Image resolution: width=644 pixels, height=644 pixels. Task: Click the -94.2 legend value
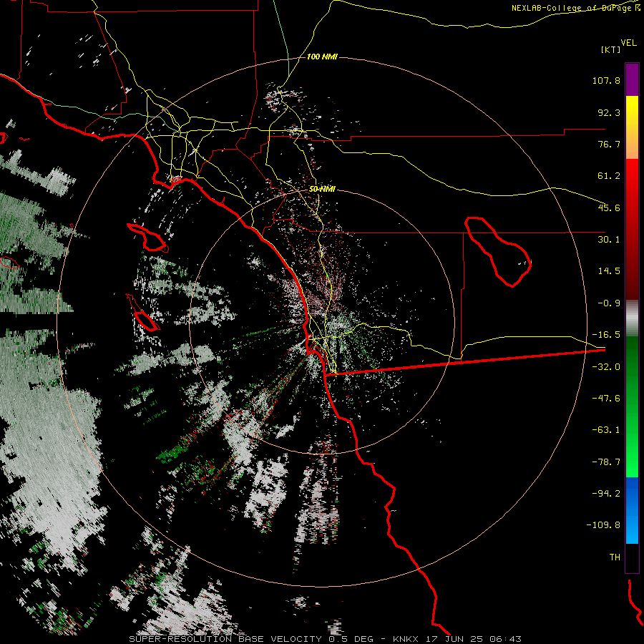606,494
